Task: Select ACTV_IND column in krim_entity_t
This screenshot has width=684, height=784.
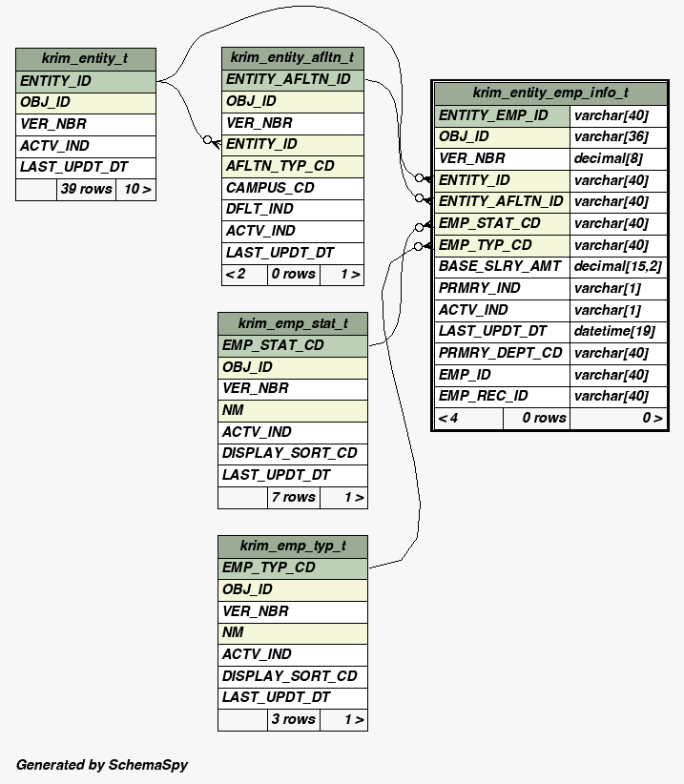Action: point(86,146)
